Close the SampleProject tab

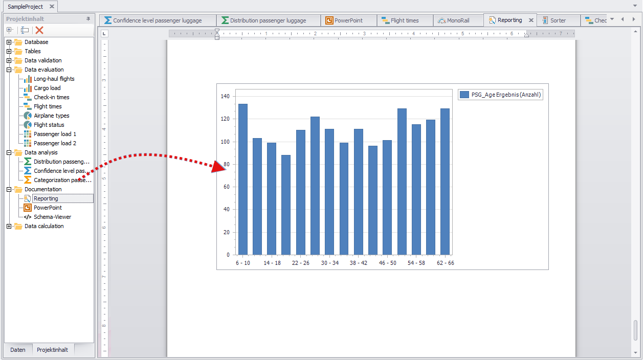coord(52,7)
